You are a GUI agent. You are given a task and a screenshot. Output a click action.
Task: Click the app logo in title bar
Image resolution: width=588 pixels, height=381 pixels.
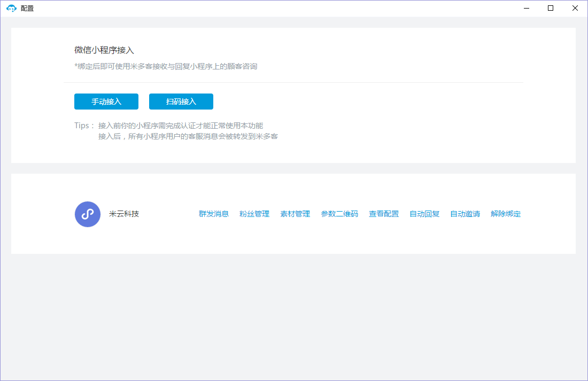pyautogui.click(x=11, y=8)
